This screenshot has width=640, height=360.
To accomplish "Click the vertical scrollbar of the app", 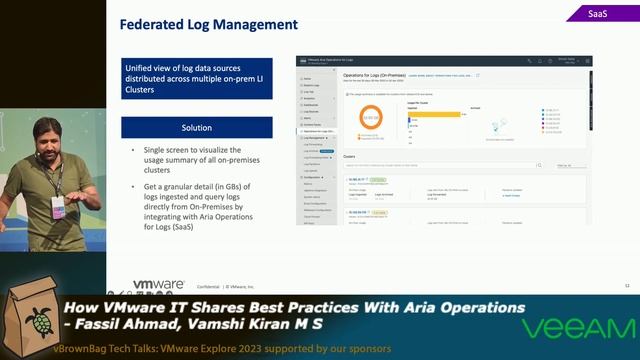I will pyautogui.click(x=591, y=101).
